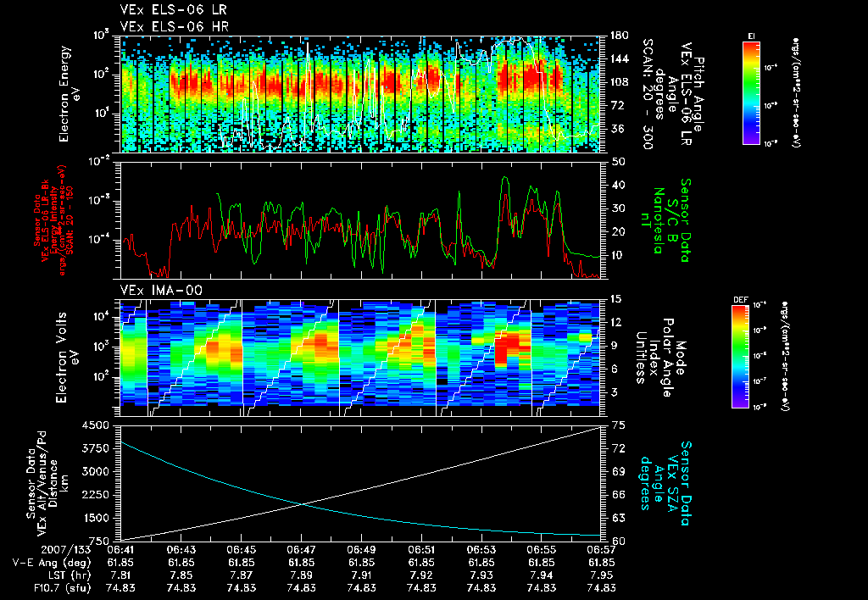
Task: Select the 'VEx ELS-06 LR' panel title
Action: [x=174, y=9]
